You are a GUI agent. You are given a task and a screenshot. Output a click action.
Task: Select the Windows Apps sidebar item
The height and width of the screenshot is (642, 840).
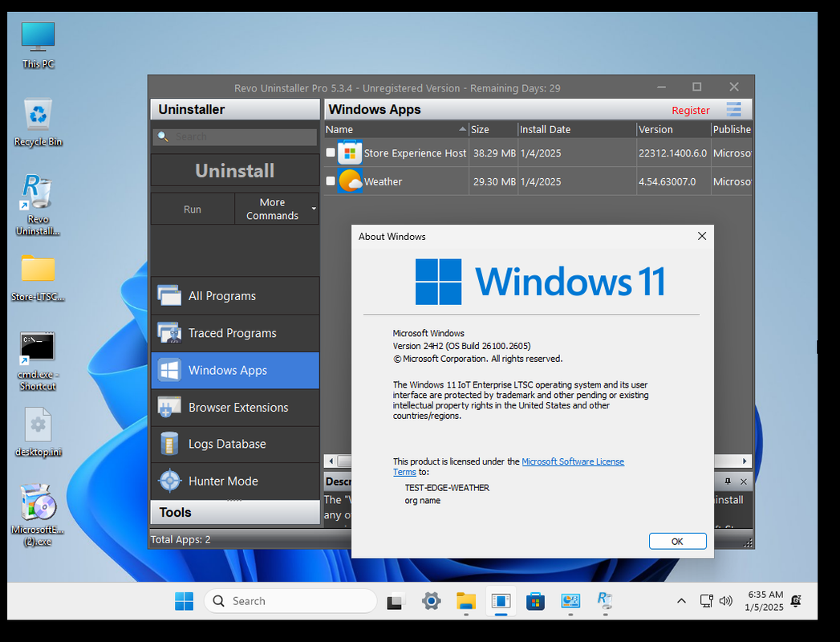[x=234, y=370]
